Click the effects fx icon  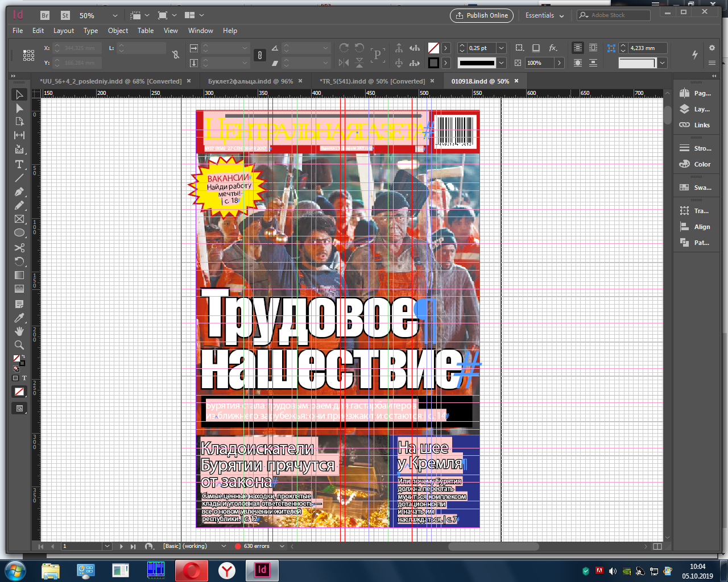point(553,48)
